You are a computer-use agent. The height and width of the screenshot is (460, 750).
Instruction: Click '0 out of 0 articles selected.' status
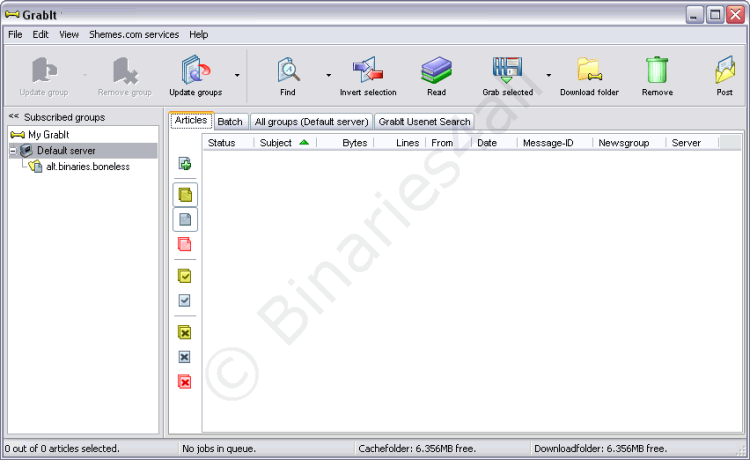62,449
